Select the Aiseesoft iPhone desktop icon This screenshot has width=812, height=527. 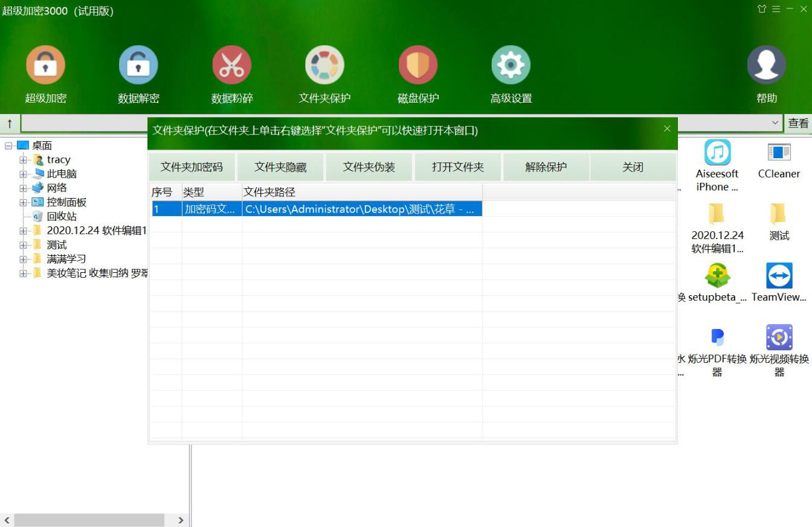(717, 152)
